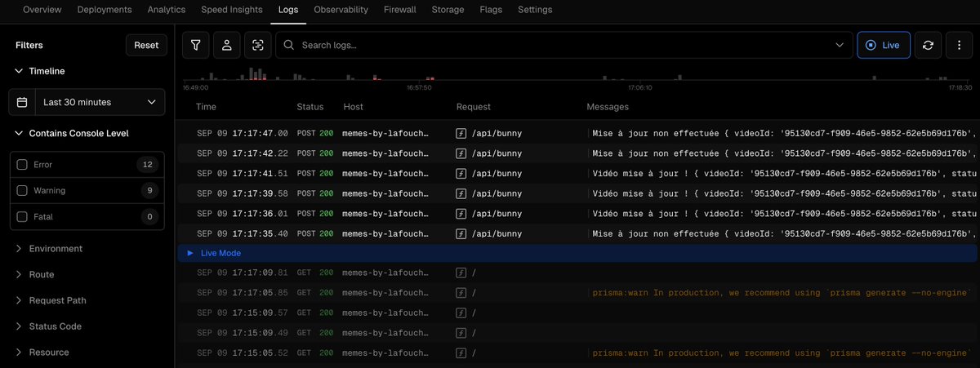Click host memes-by-lafouch in 17:17:09.81 row
Image resolution: width=980 pixels, height=368 pixels.
coord(385,273)
